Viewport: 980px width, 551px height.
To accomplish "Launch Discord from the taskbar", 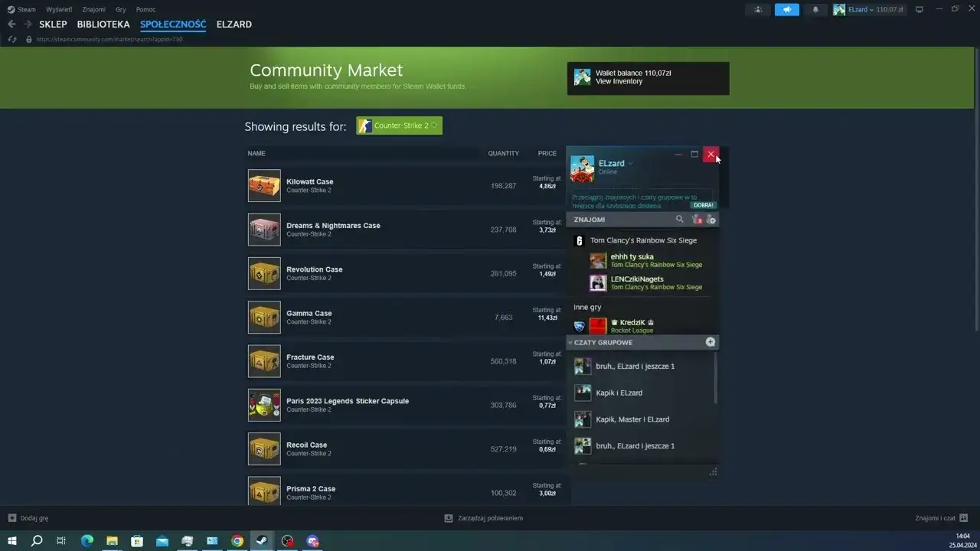I will click(x=312, y=541).
